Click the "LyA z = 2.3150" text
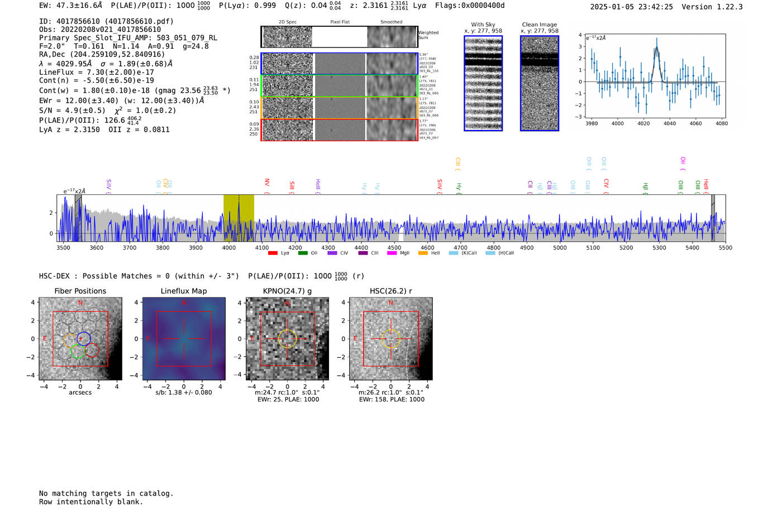Screen dimensions: 782x532 click(x=69, y=130)
